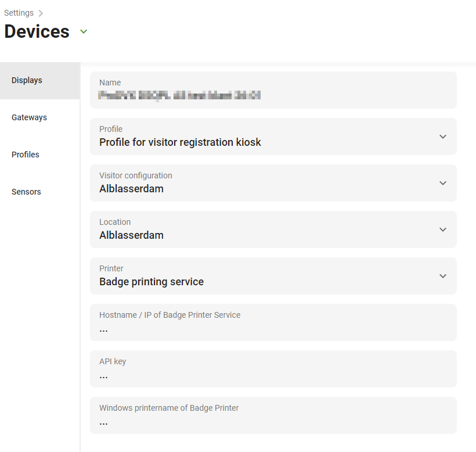Click the 'Profile for visitor registration kiosk' value
The width and height of the screenshot is (476, 452).
pyautogui.click(x=180, y=142)
